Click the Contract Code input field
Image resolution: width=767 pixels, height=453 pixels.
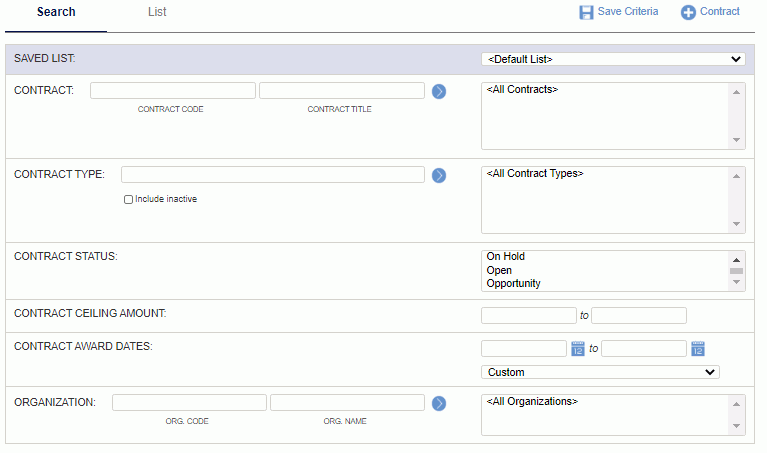click(x=173, y=91)
